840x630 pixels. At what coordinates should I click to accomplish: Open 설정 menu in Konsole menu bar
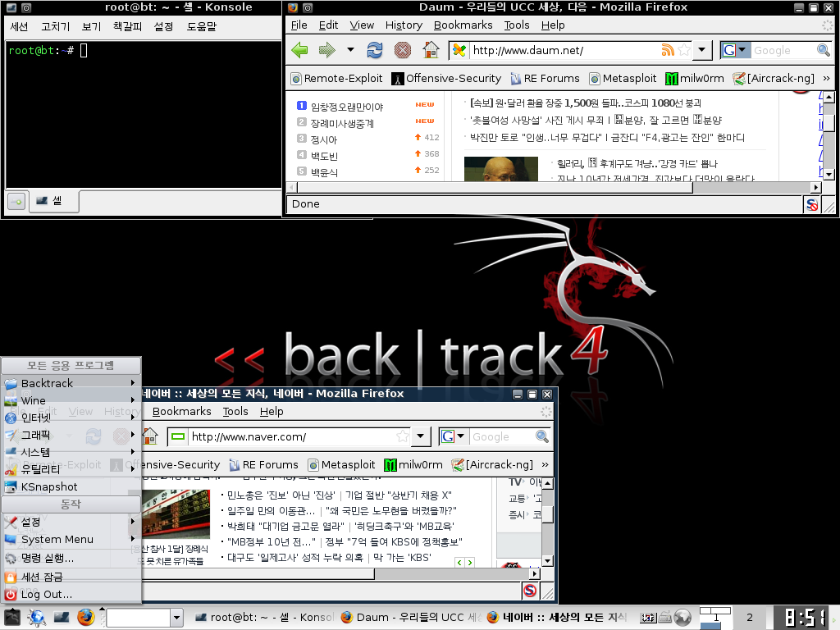click(163, 26)
